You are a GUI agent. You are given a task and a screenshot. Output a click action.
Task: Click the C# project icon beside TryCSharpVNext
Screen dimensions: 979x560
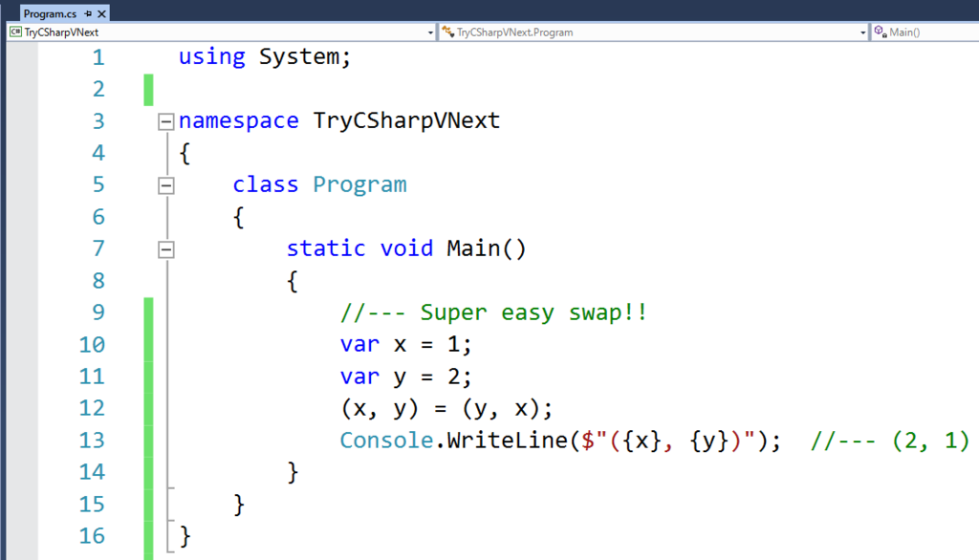click(x=16, y=32)
